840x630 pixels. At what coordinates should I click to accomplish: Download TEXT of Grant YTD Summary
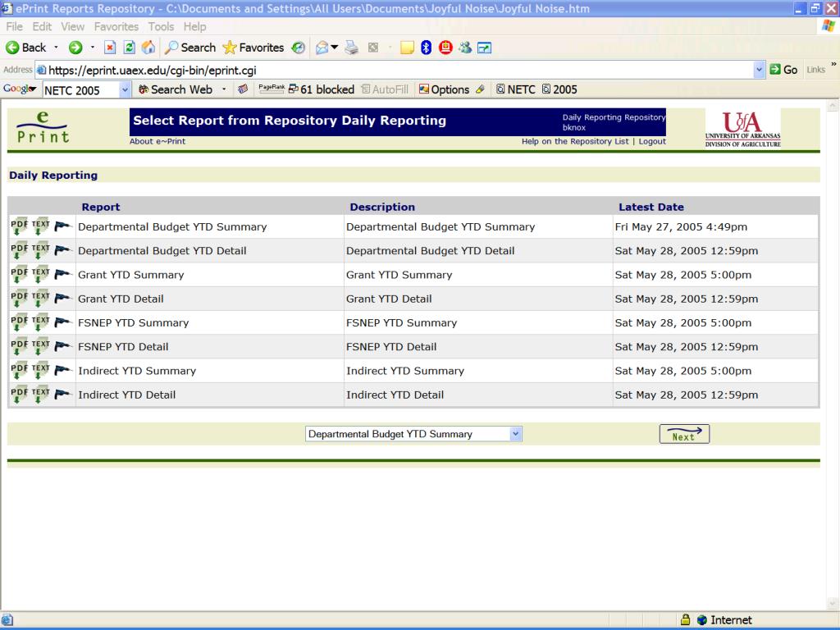tap(41, 275)
